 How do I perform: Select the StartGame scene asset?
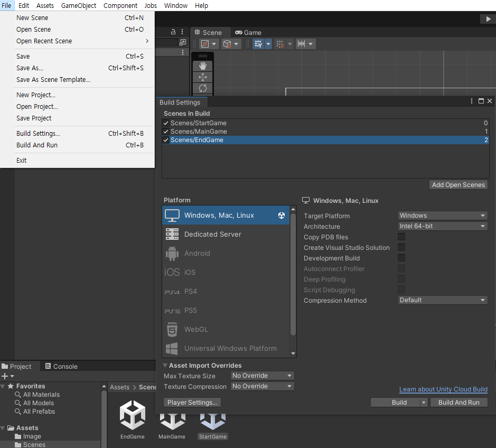[212, 426]
